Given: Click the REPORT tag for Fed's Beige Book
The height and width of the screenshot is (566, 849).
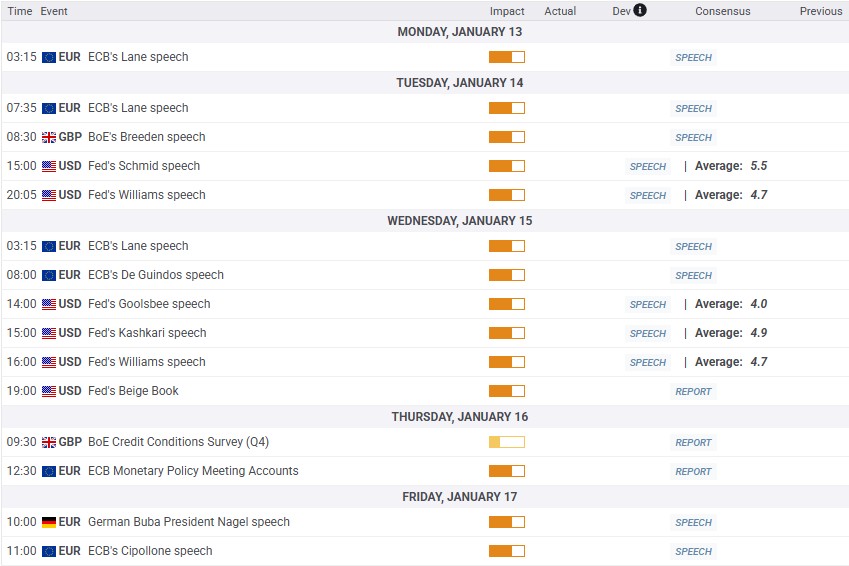Looking at the screenshot, I should [x=693, y=392].
